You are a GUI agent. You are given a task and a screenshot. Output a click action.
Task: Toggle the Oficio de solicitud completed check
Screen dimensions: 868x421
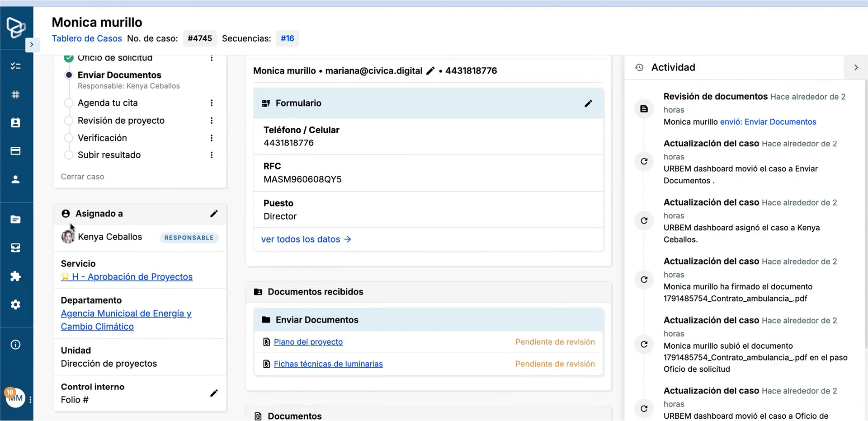pos(69,58)
